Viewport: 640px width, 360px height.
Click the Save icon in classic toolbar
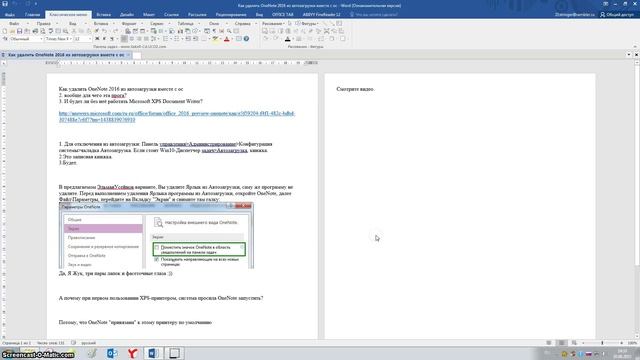pos(19,31)
